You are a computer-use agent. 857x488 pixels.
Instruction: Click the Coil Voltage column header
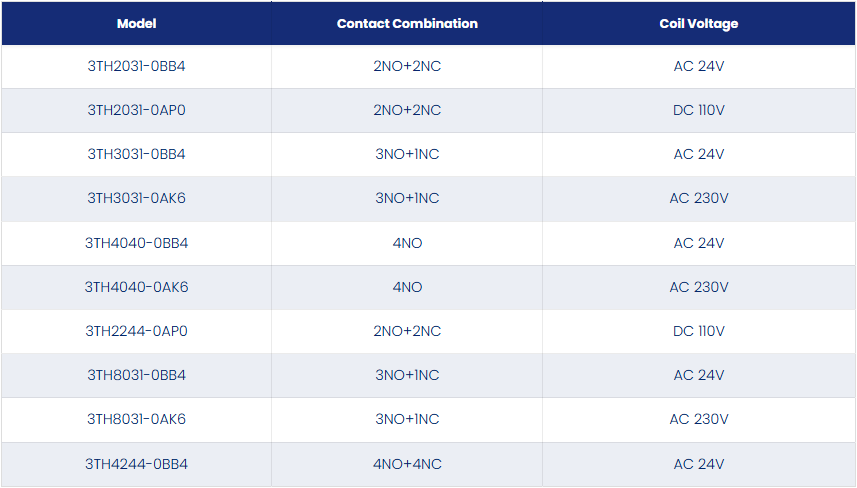click(698, 23)
